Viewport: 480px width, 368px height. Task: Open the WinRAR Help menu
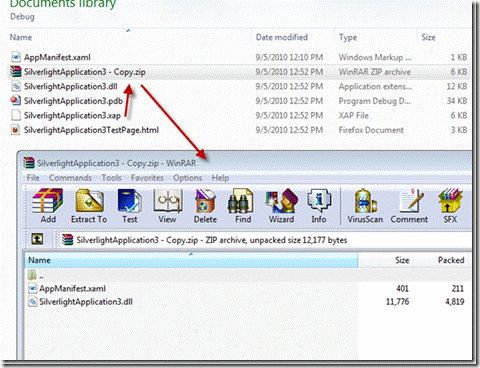pyautogui.click(x=220, y=178)
